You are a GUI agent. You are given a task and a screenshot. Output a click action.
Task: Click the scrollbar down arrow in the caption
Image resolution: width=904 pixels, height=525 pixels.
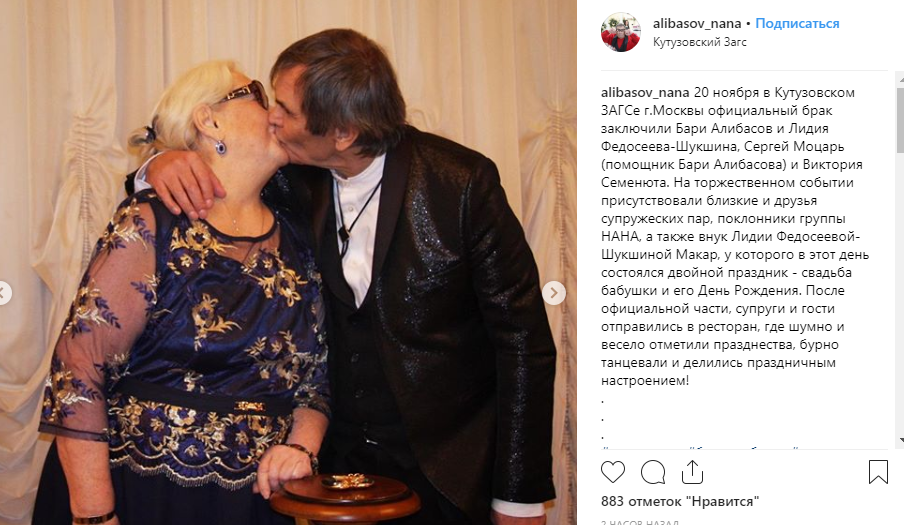click(x=900, y=440)
